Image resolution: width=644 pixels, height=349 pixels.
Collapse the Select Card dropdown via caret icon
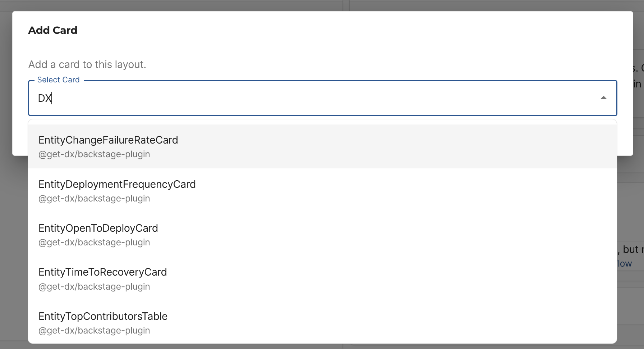click(603, 97)
